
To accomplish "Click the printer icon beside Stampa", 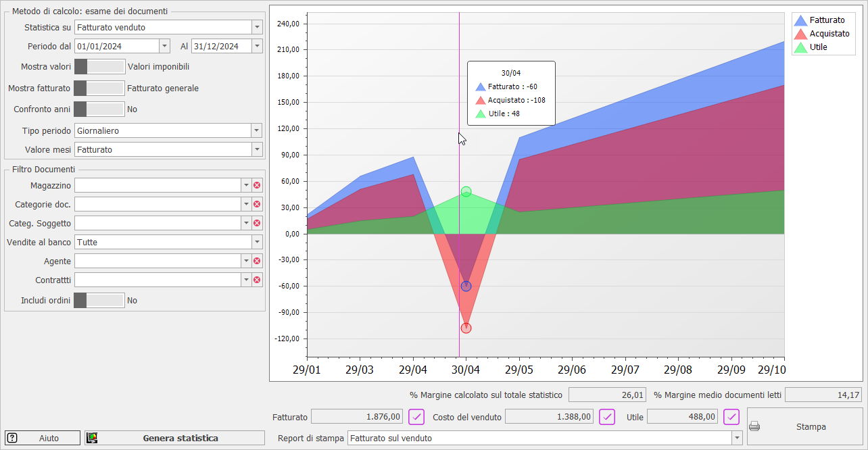I will pyautogui.click(x=754, y=424).
